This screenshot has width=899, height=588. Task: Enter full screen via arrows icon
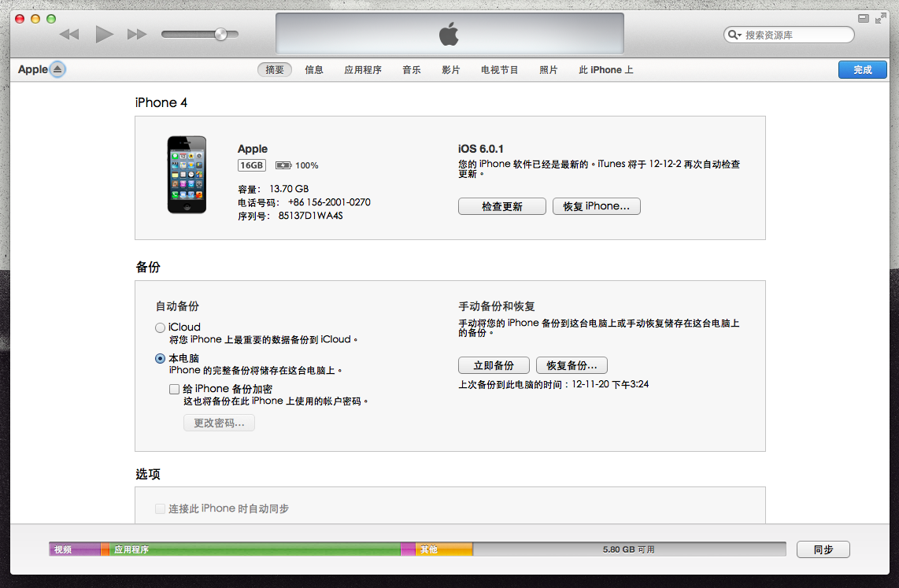881,18
